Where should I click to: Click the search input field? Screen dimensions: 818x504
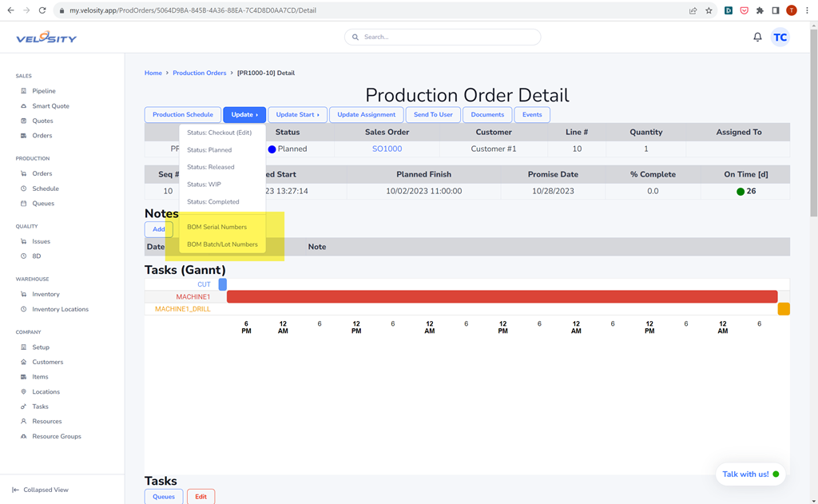(443, 38)
